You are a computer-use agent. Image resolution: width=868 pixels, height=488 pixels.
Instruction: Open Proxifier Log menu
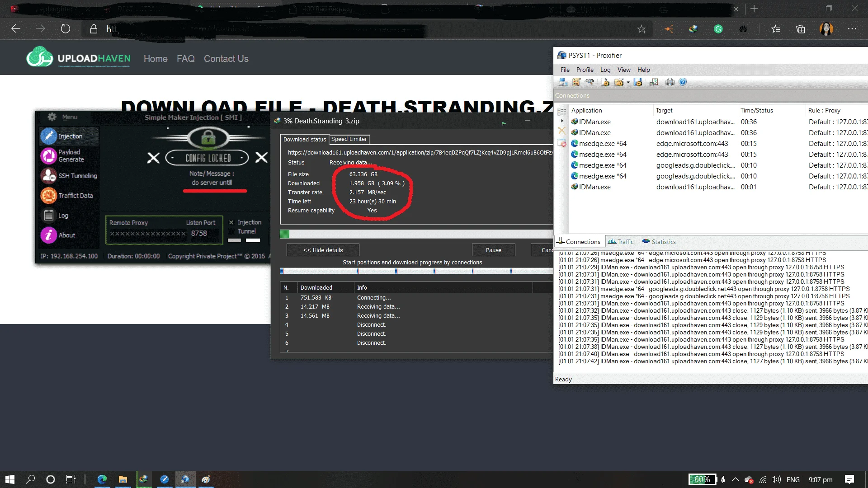605,70
